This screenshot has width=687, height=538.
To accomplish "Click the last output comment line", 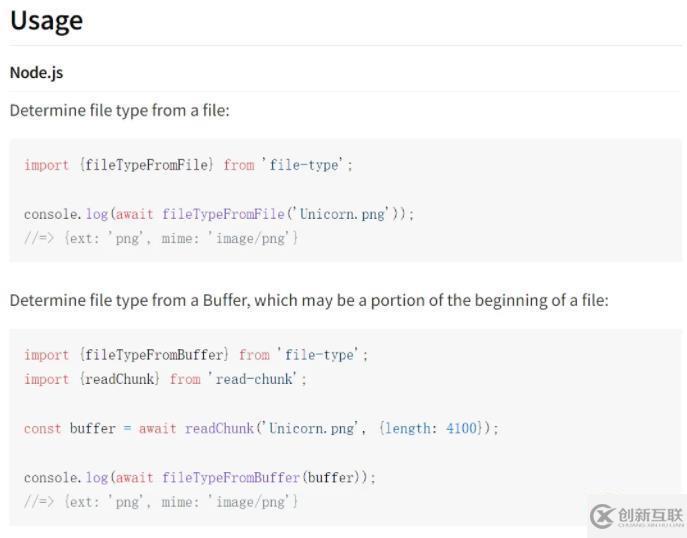I will (x=161, y=502).
